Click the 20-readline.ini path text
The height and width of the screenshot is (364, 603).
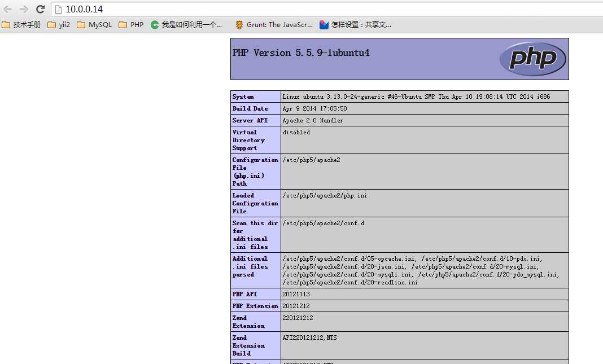[350, 283]
